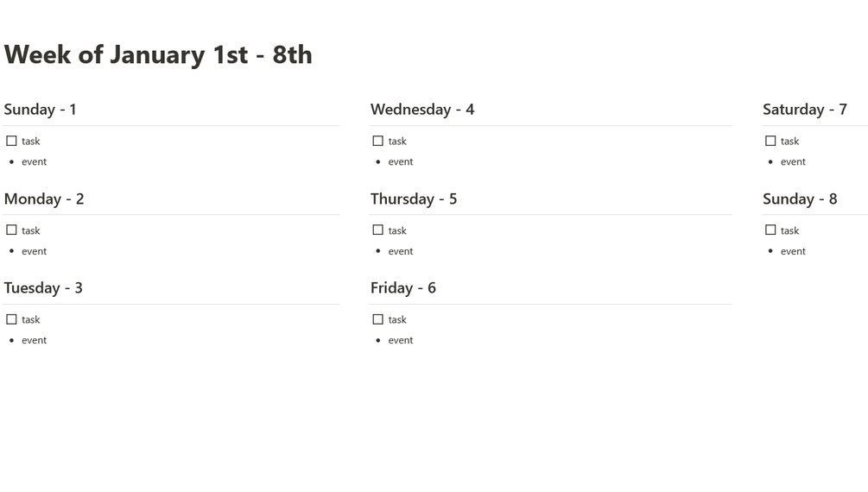Click the event text under Wednesday - 4

[x=400, y=162]
